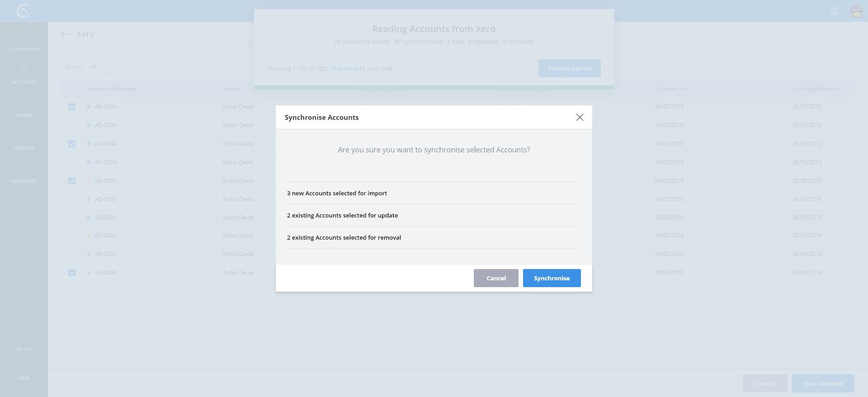Screen dimensions: 868x397
Task: Click the blue Synchronise button
Action: tap(552, 278)
